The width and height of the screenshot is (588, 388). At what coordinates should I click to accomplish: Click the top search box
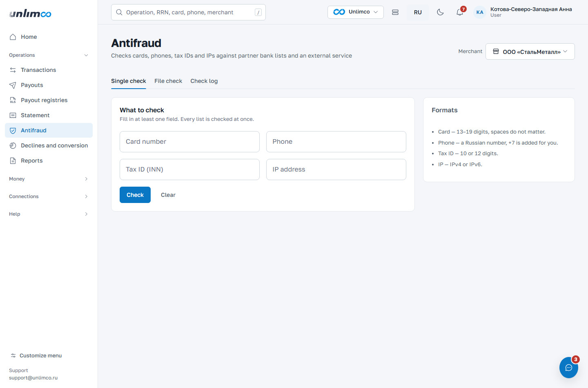pos(188,12)
